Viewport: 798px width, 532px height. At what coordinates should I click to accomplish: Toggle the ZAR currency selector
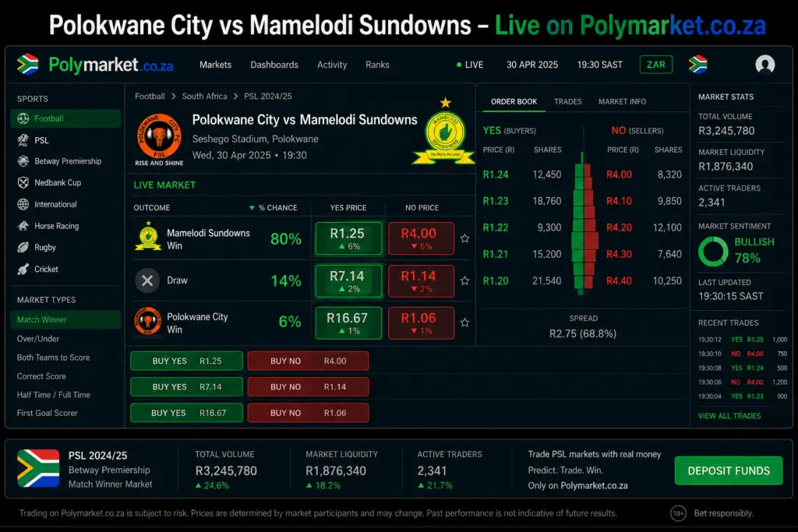(656, 65)
